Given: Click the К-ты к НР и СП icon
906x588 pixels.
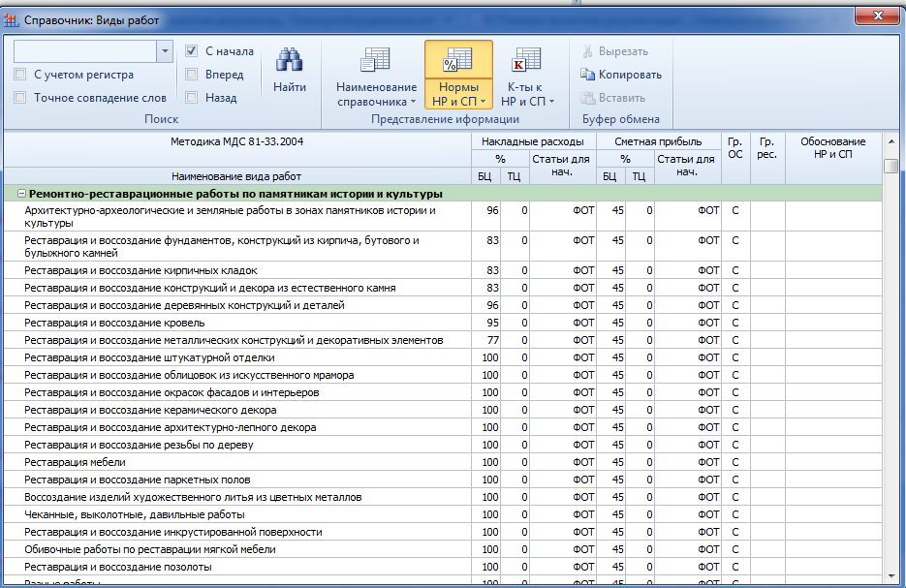Looking at the screenshot, I should (527, 61).
